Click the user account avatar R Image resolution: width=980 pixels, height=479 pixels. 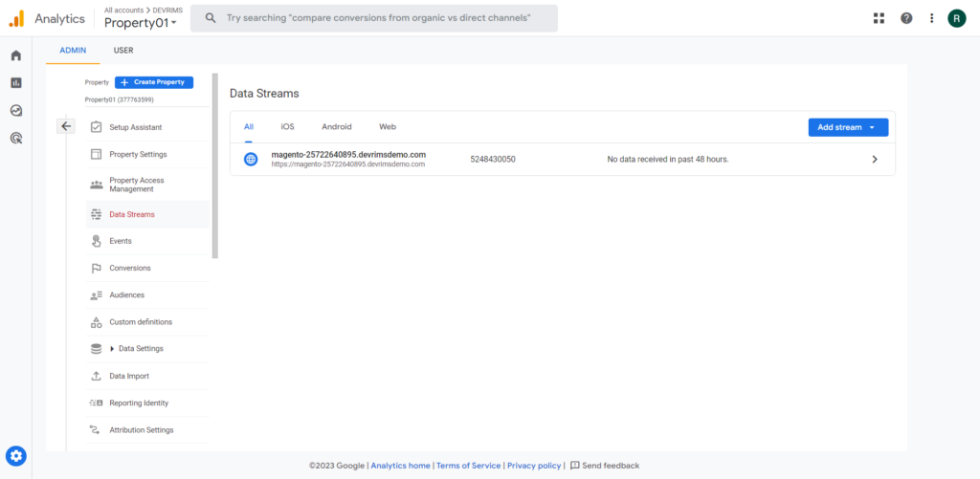[x=956, y=18]
